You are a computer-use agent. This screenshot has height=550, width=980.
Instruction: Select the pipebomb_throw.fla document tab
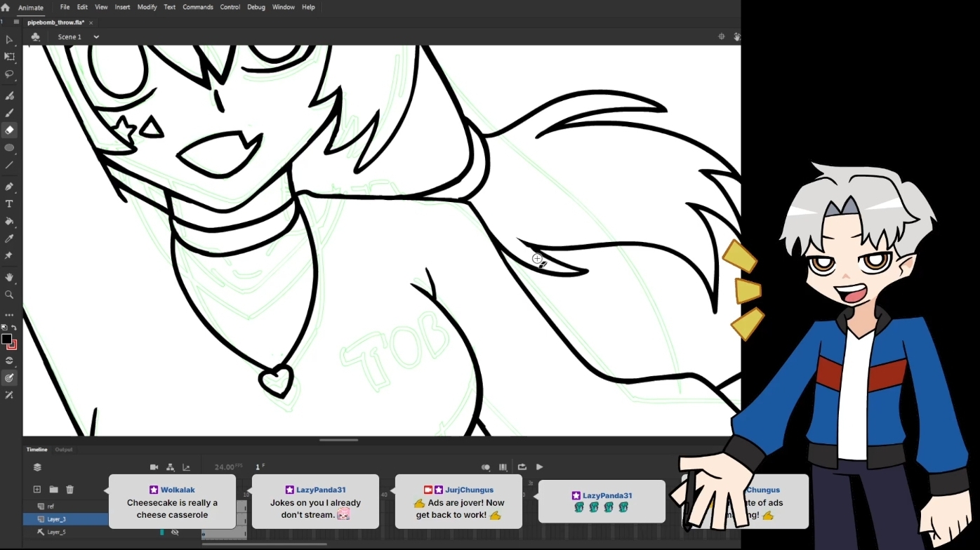[x=56, y=22]
